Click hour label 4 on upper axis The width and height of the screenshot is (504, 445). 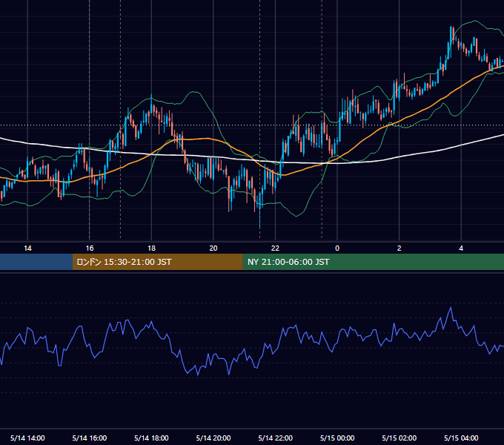pos(461,248)
